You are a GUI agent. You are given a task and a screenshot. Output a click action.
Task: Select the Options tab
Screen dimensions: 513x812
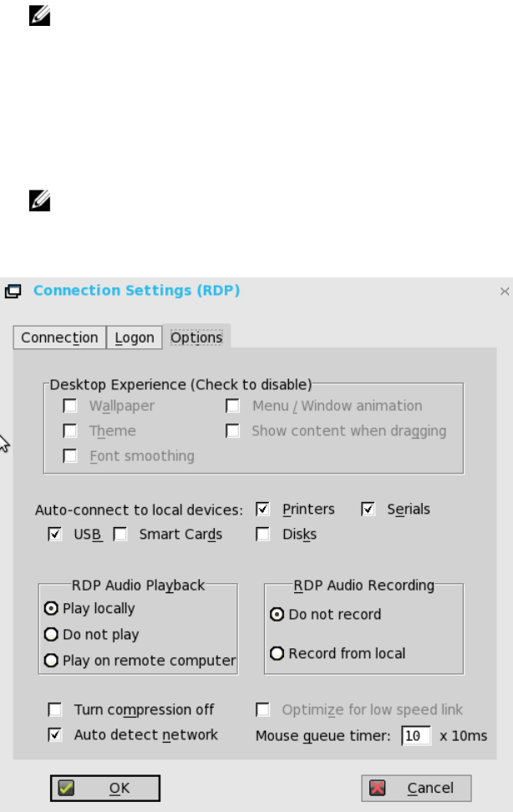196,337
